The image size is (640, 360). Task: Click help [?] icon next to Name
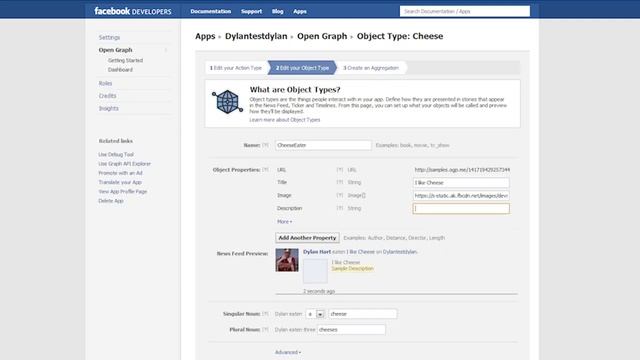pos(265,145)
